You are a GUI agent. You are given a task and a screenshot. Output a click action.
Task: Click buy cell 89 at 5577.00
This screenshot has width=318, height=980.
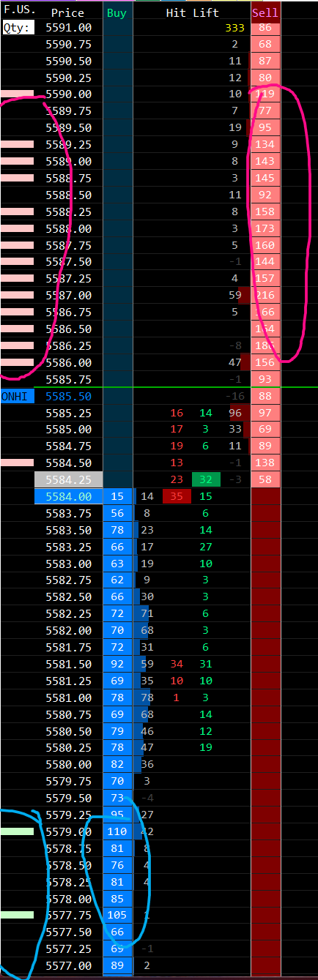(118, 966)
